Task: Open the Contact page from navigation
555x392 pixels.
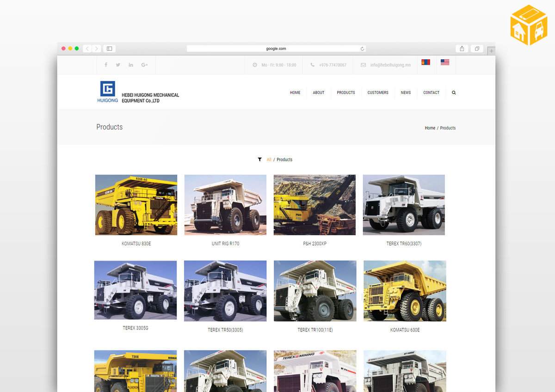Action: pos(431,92)
